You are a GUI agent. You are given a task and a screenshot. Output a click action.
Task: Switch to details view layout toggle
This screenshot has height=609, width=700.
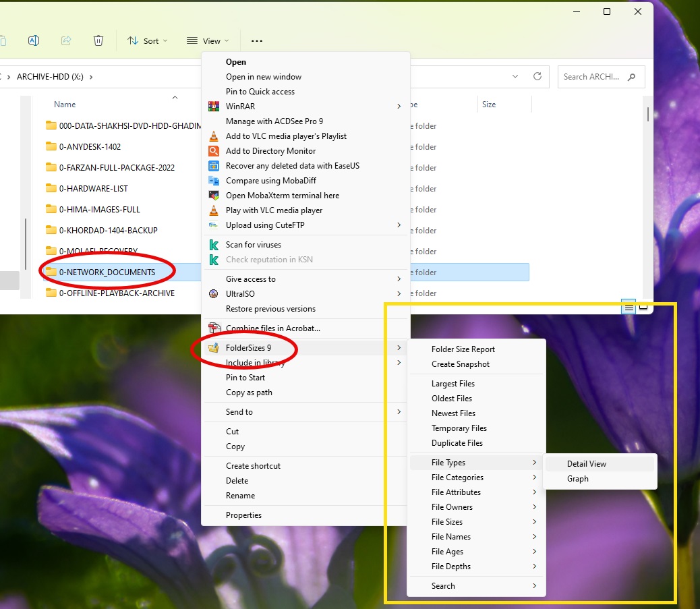(629, 308)
